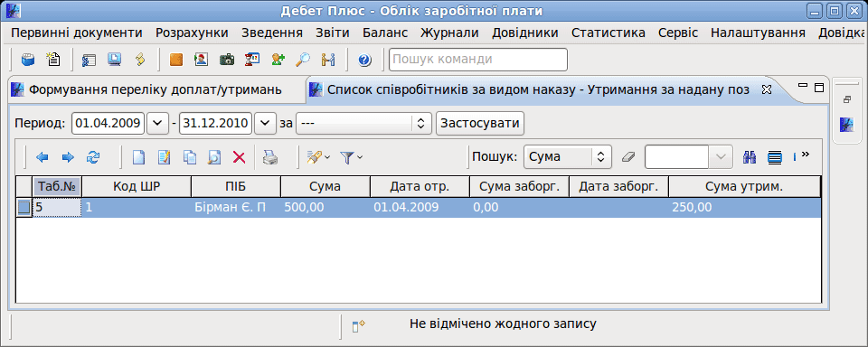Go back with the blue left arrow

point(42,157)
